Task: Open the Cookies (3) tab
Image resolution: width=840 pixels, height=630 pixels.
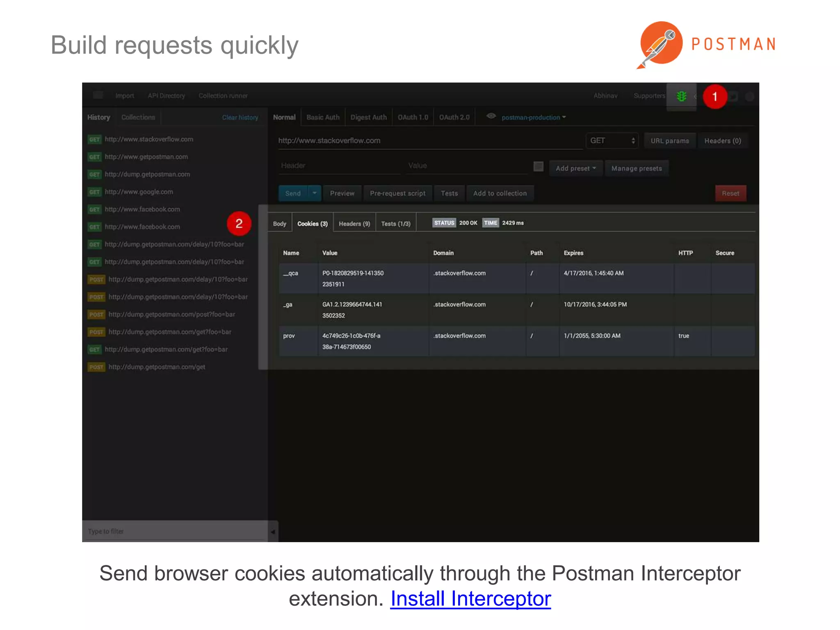Action: click(x=313, y=224)
